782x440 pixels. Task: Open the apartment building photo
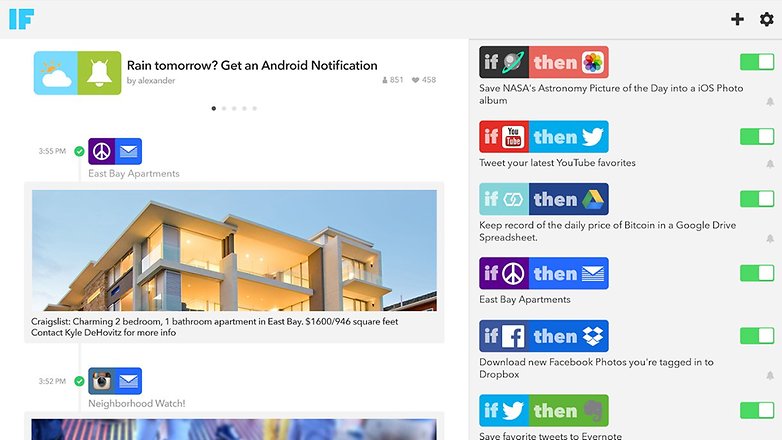pos(234,250)
